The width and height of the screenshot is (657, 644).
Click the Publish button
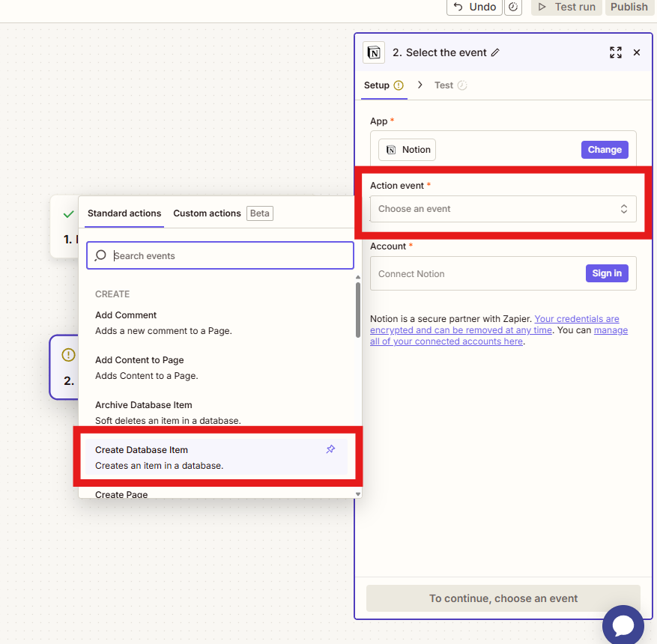(x=629, y=7)
